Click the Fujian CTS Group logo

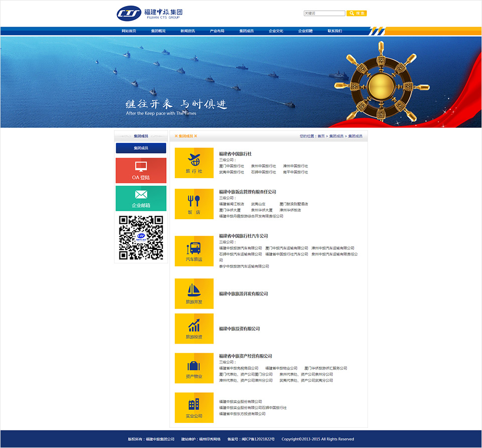click(x=149, y=14)
